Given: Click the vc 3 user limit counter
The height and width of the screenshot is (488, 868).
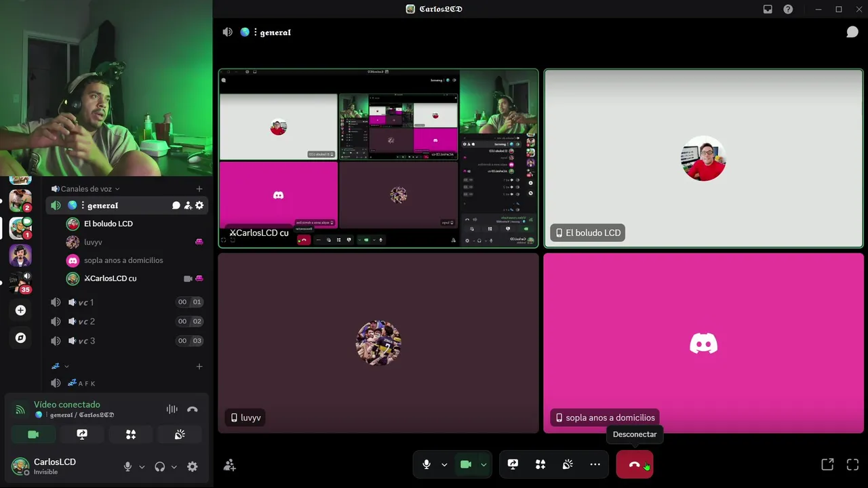Looking at the screenshot, I should (x=190, y=341).
